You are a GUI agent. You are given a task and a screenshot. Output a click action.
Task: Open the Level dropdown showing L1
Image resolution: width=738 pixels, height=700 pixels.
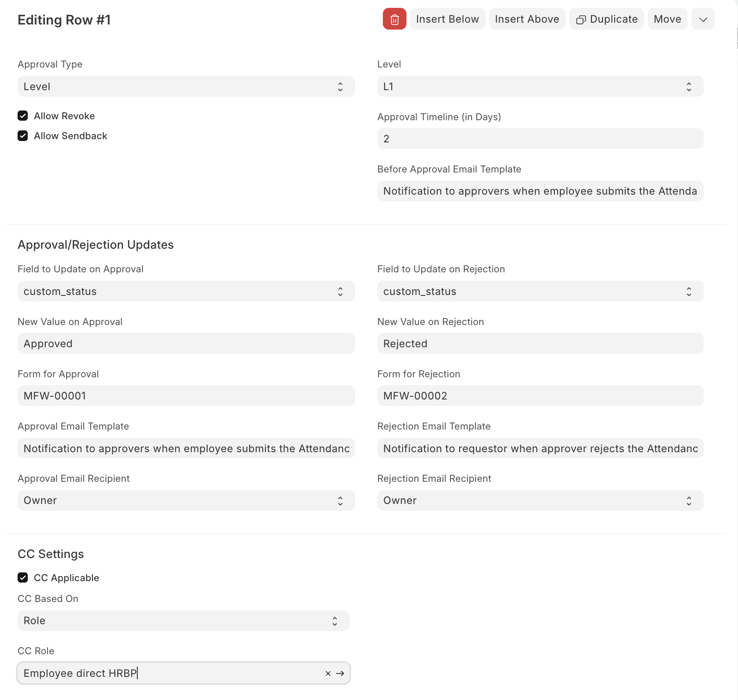point(541,86)
